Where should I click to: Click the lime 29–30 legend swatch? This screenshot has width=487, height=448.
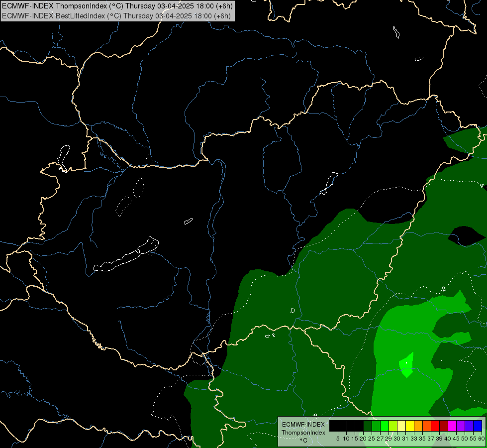393,426
